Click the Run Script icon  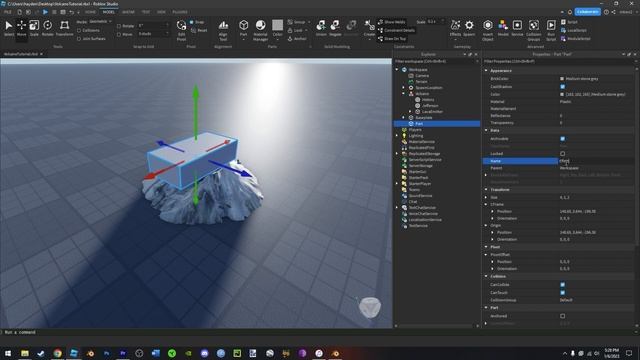tap(551, 30)
